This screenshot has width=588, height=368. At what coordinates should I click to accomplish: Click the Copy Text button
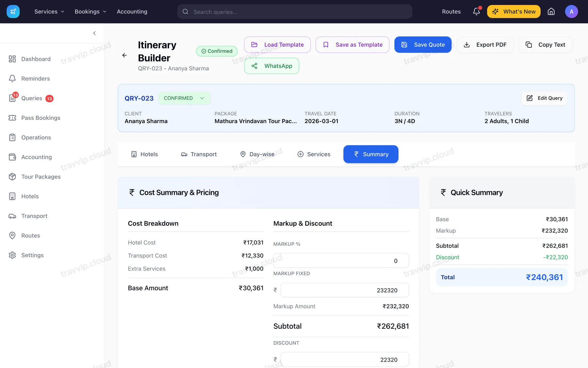click(545, 44)
